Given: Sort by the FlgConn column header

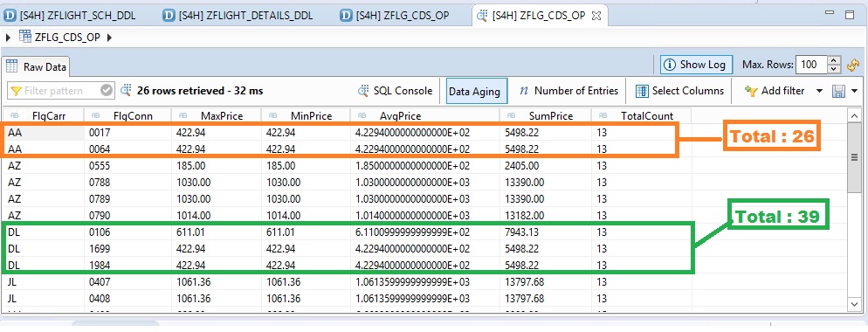Looking at the screenshot, I should [x=127, y=116].
